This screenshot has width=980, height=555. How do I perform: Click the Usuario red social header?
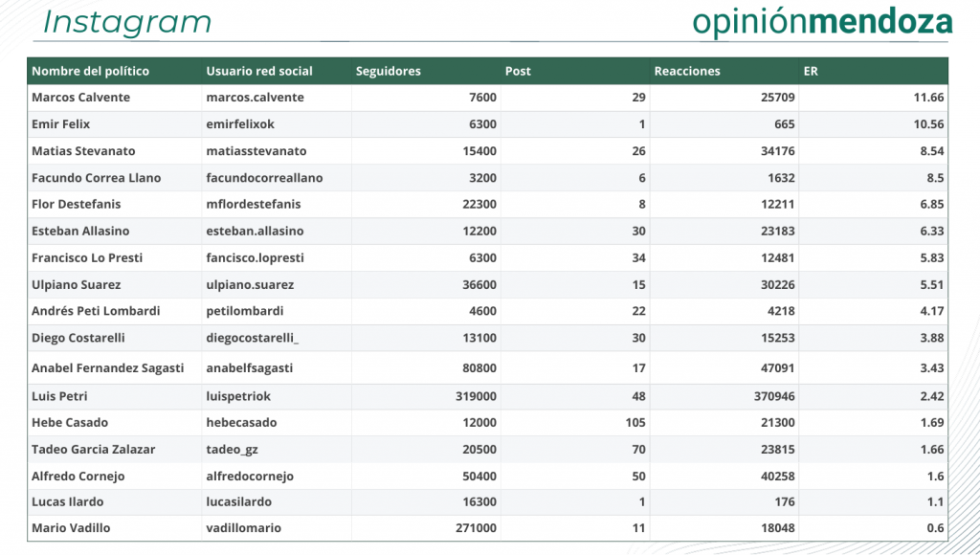(x=259, y=71)
